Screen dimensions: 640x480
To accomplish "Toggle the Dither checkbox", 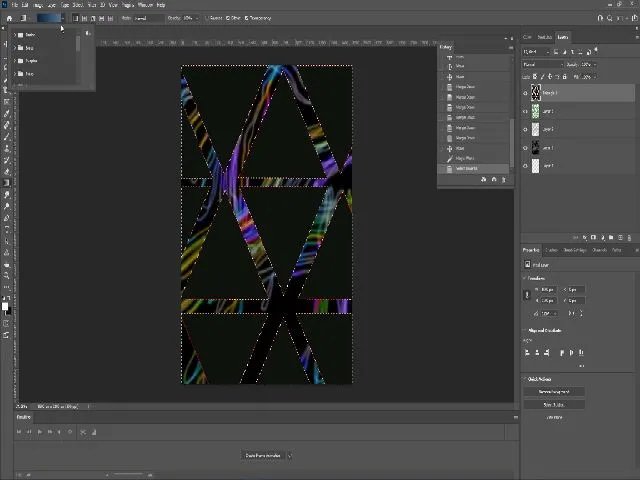I will point(228,18).
